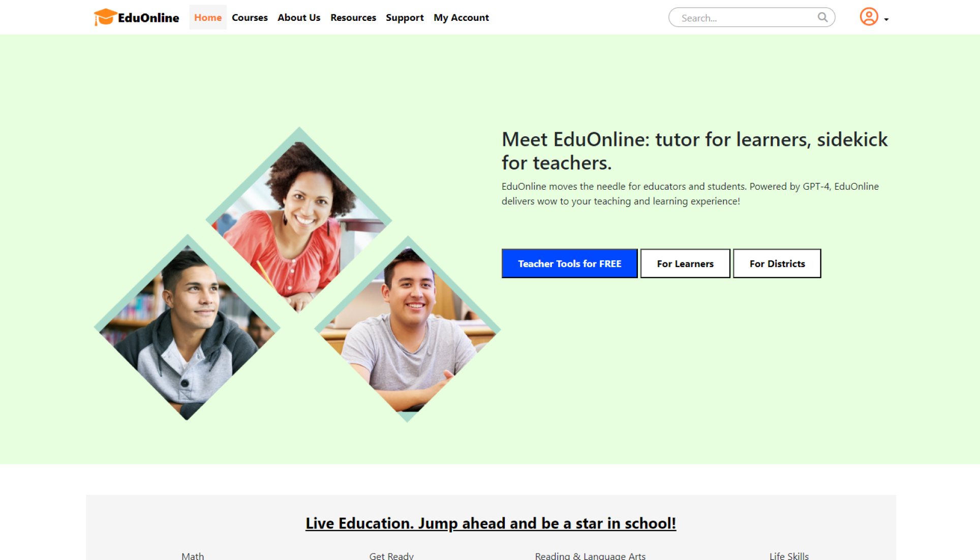The height and width of the screenshot is (560, 980).
Task: Click the top-right user profile icon
Action: click(870, 17)
